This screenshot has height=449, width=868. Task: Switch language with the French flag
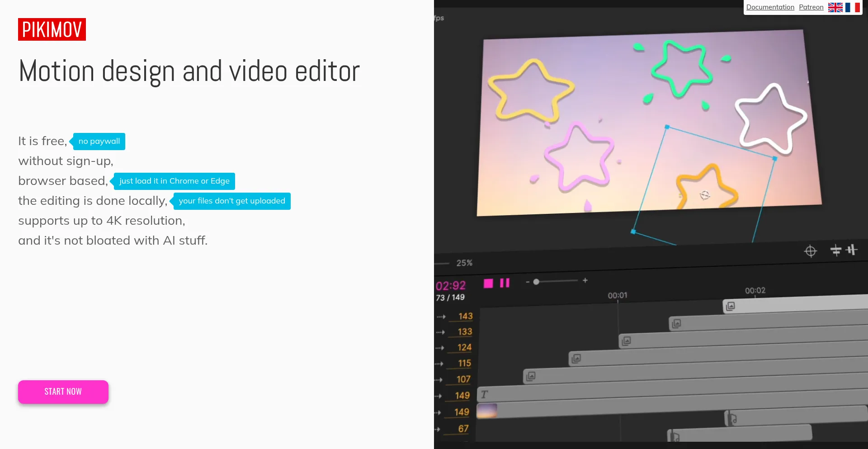pos(852,7)
